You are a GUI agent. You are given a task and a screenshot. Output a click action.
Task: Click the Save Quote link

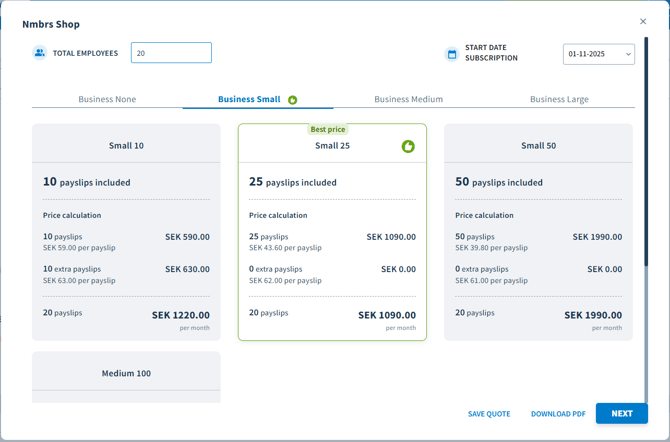(x=489, y=414)
